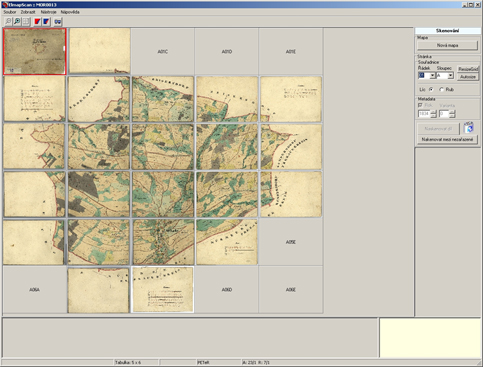Click the ElmapScan application icon in title bar
This screenshot has height=367, width=483.
(x=4, y=5)
